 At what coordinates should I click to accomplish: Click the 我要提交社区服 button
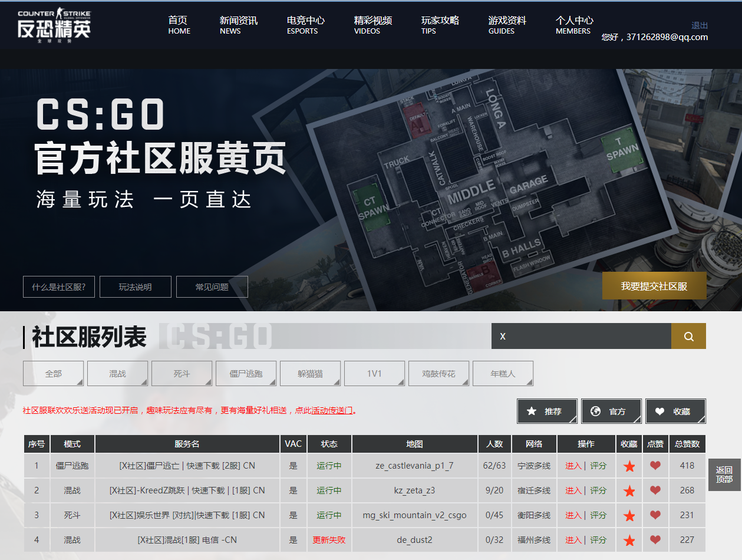coord(654,286)
